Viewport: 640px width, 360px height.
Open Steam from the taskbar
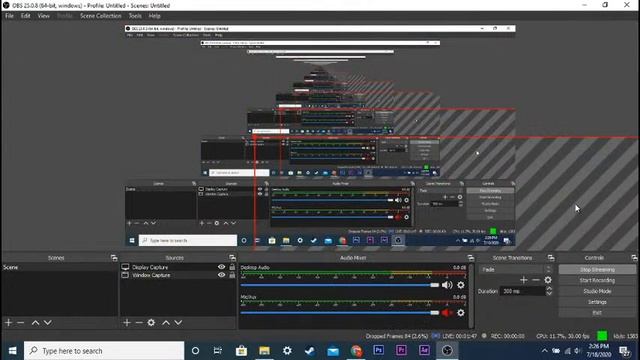click(x=310, y=351)
